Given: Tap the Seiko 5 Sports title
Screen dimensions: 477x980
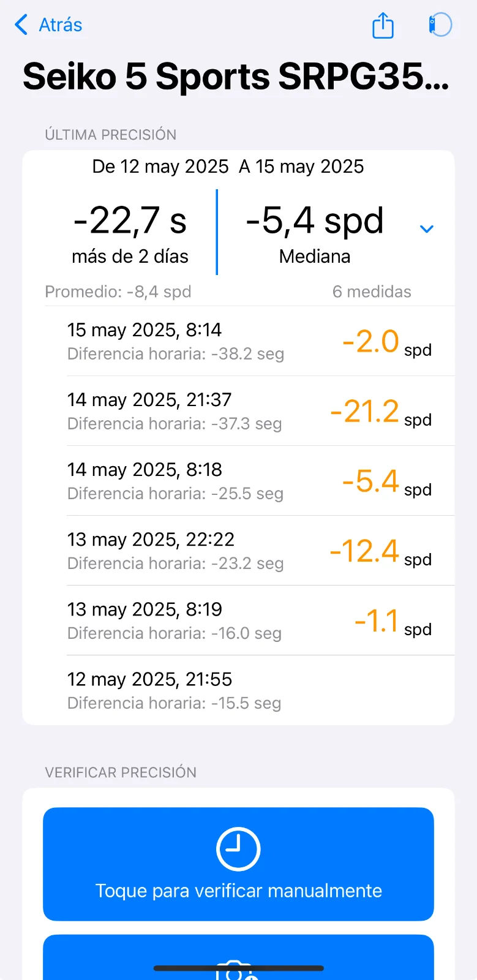Looking at the screenshot, I should (236, 77).
